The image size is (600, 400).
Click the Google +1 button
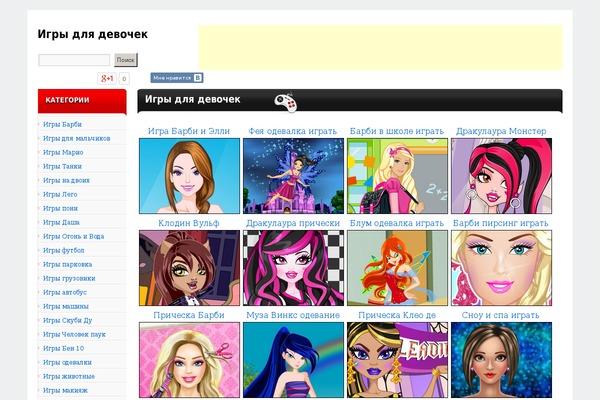pyautogui.click(x=107, y=78)
